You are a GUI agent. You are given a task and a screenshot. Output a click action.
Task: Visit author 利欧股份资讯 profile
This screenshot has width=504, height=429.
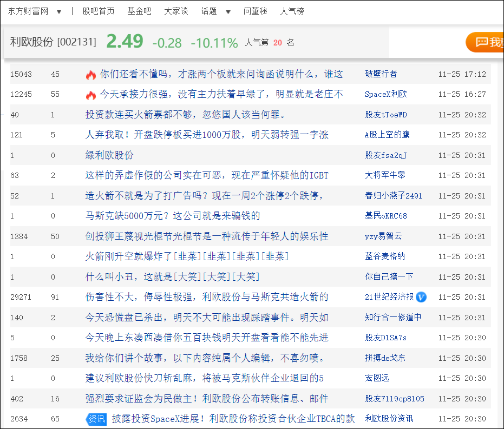(x=389, y=419)
